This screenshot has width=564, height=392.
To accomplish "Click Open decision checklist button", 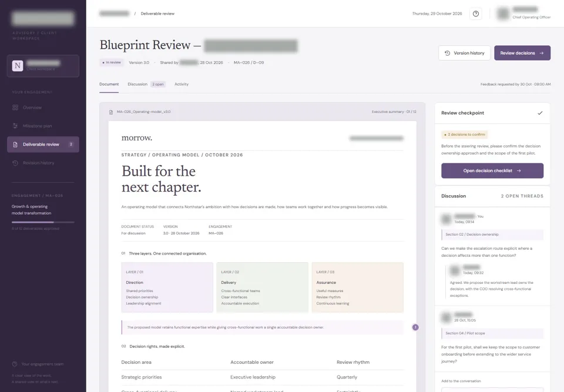I will point(492,170).
